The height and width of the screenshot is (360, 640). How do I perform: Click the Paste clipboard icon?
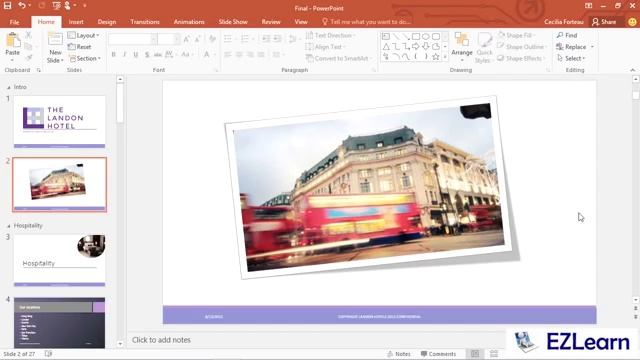coord(13,40)
